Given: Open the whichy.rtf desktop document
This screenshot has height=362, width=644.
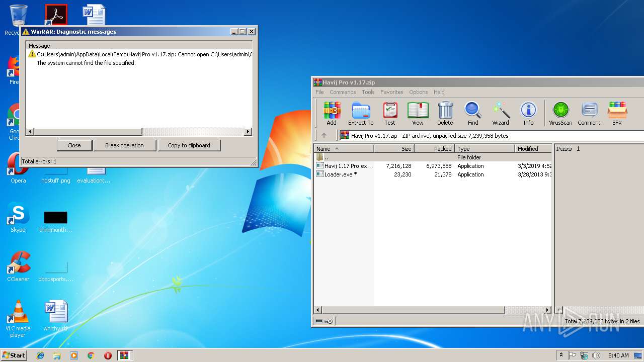Looking at the screenshot, I should point(55,316).
